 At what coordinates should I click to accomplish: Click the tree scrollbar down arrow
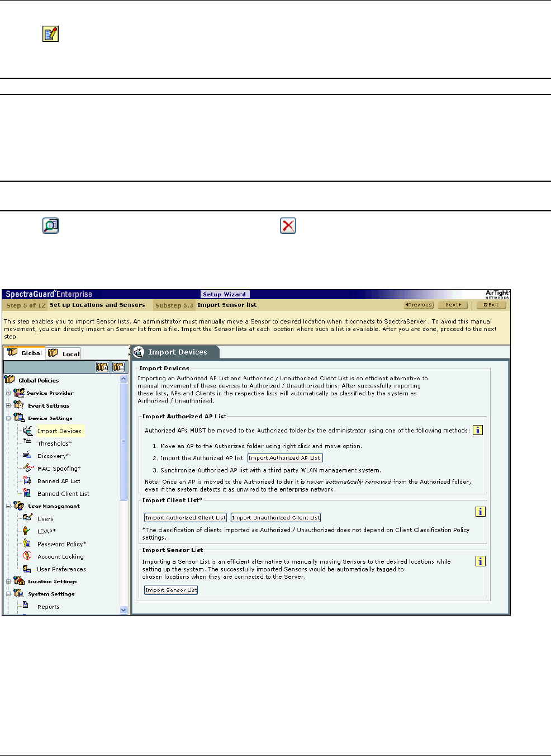pyautogui.click(x=124, y=610)
